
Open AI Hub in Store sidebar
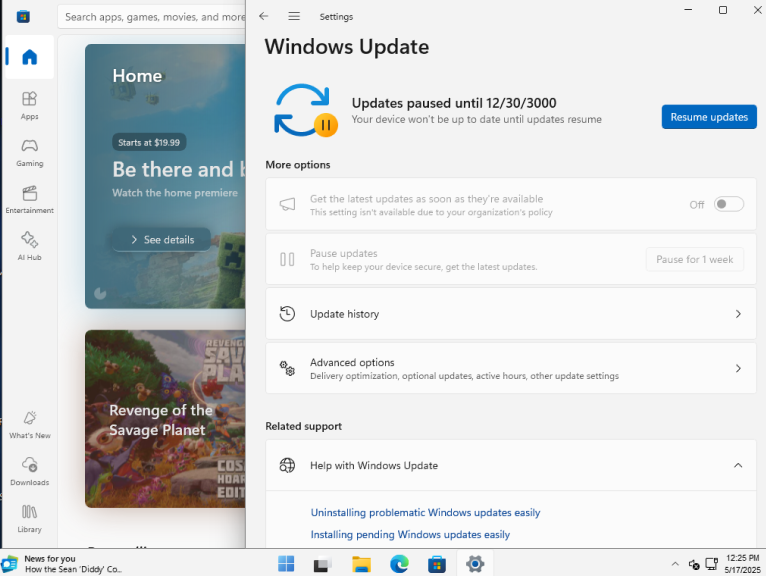[29, 246]
